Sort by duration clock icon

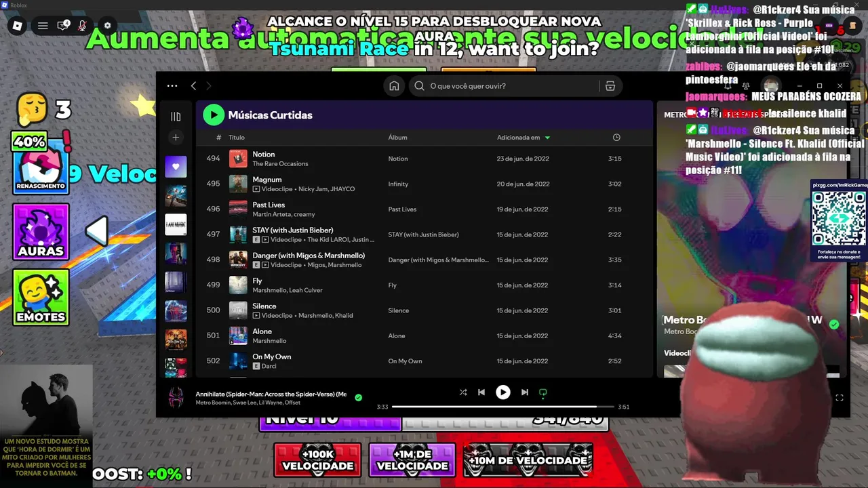616,138
